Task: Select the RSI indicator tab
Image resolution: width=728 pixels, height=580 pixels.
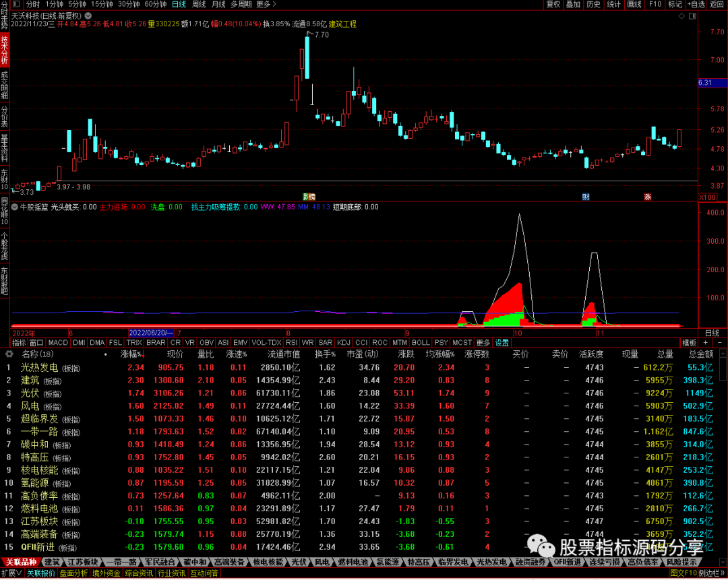Action: pyautogui.click(x=292, y=342)
